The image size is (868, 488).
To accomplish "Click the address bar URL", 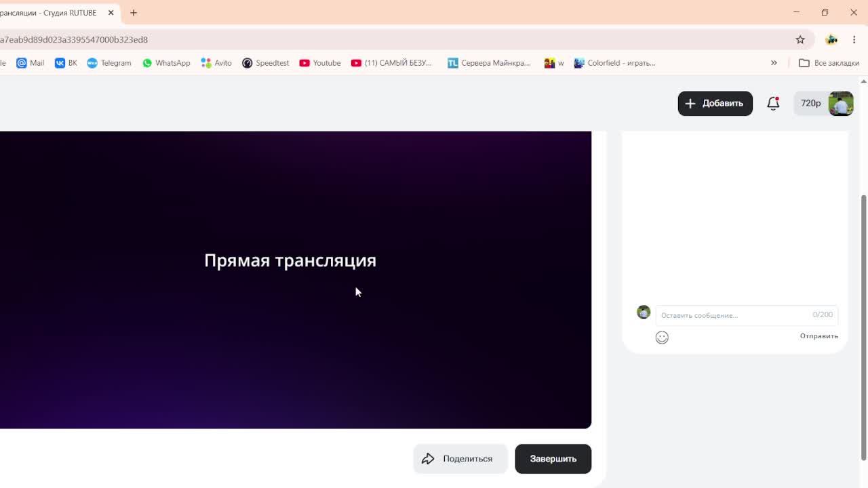I will click(74, 39).
